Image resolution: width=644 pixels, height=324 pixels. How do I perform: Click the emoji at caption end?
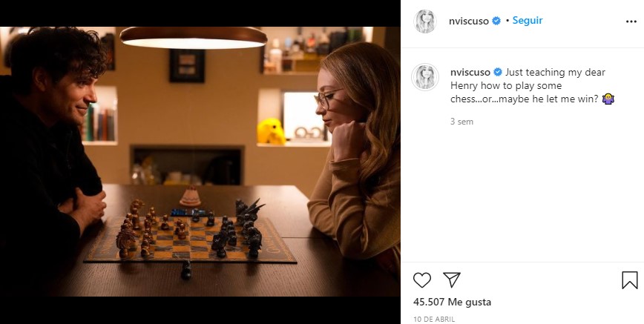[608, 99]
